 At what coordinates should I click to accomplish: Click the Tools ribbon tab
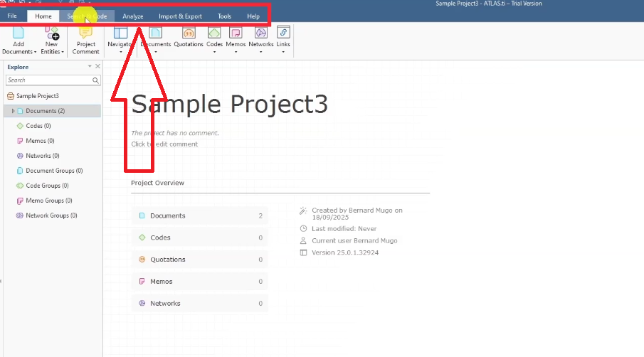coord(224,16)
